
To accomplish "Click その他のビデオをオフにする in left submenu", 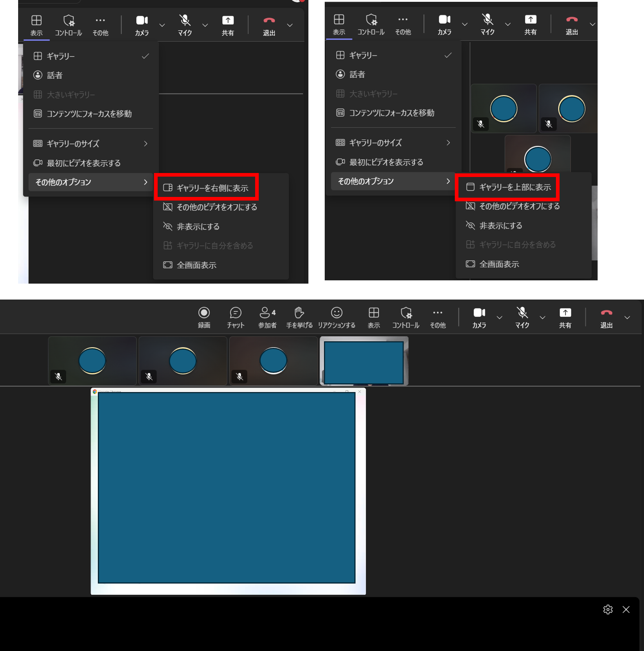I will [x=221, y=207].
